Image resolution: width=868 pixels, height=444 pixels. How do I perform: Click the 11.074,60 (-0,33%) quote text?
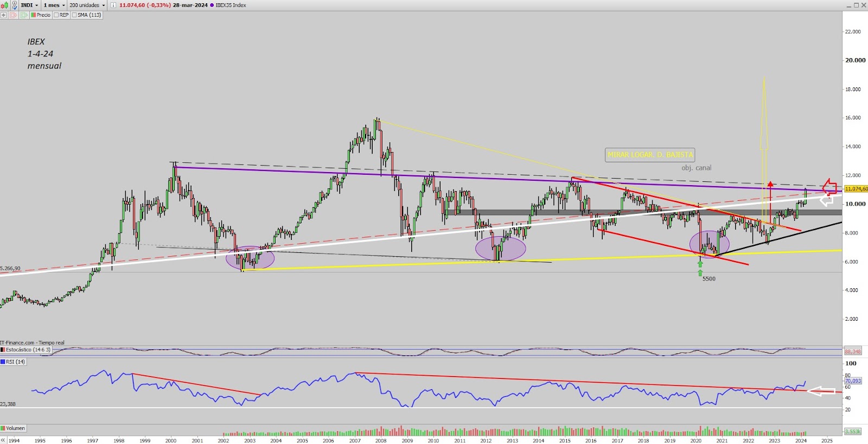[145, 5]
